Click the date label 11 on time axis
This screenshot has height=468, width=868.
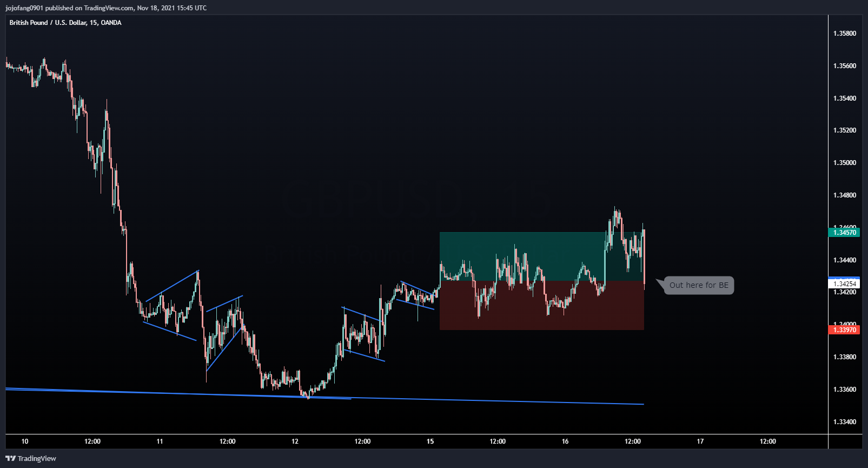[x=160, y=441]
